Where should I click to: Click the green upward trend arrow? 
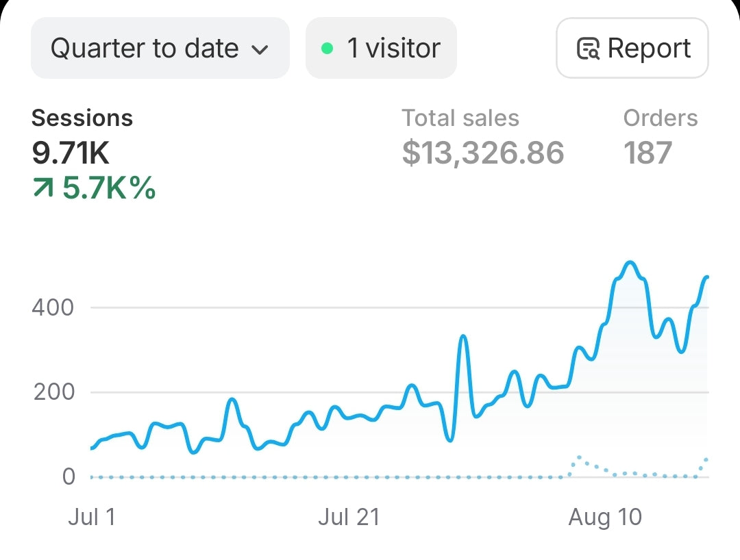coord(43,188)
